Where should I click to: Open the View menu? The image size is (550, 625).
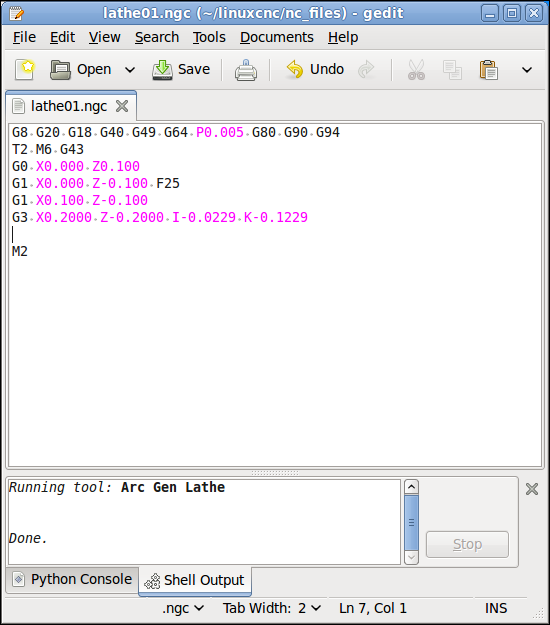click(x=104, y=37)
